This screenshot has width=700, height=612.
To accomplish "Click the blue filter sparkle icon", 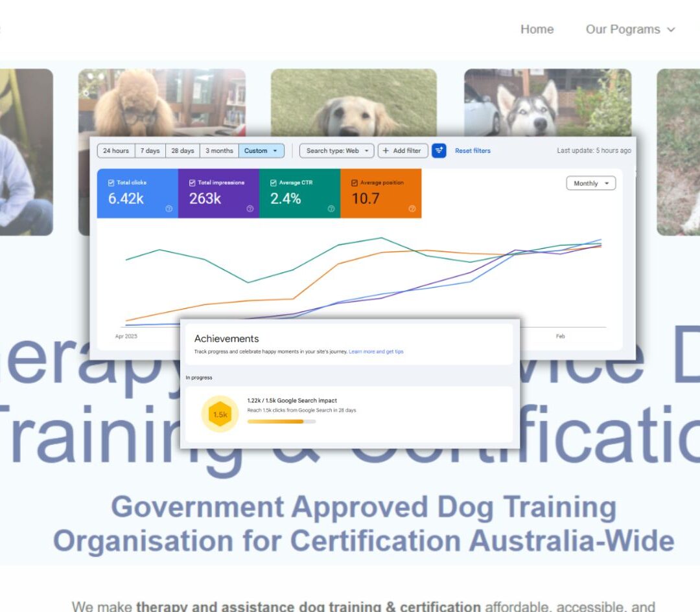I will (439, 151).
